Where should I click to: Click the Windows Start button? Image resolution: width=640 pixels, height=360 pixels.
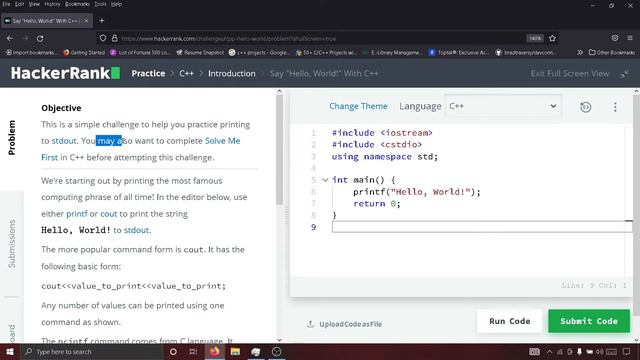(10, 351)
